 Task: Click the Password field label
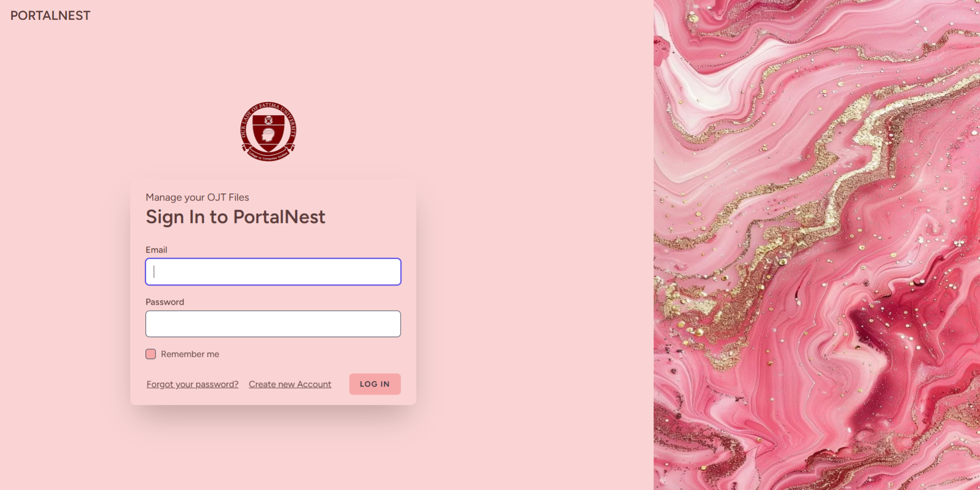(165, 302)
